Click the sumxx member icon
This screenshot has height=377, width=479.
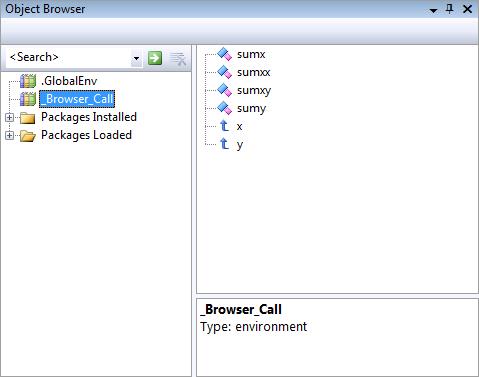[x=224, y=72]
